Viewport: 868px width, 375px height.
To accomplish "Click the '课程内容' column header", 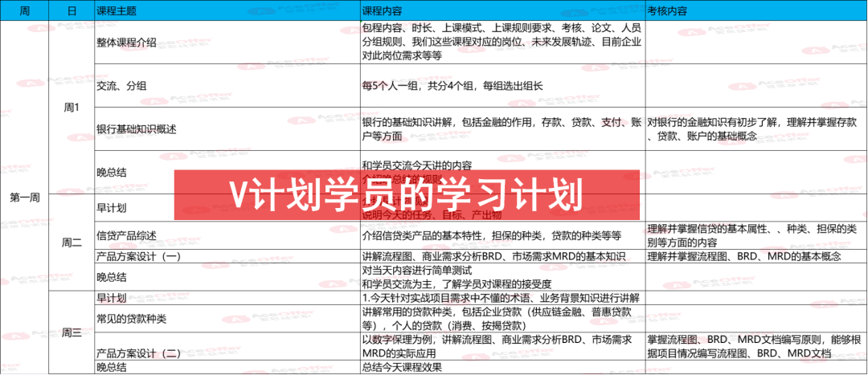I will [x=502, y=11].
